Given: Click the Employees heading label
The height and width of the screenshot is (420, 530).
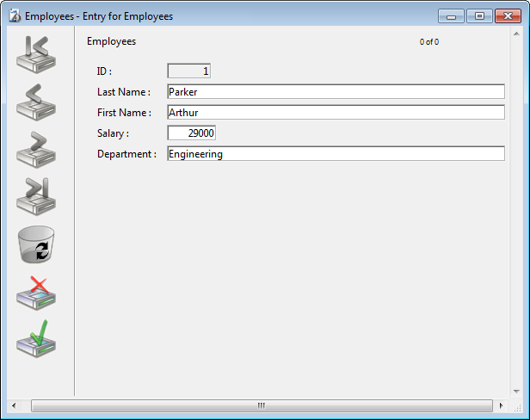Looking at the screenshot, I should pyautogui.click(x=111, y=41).
